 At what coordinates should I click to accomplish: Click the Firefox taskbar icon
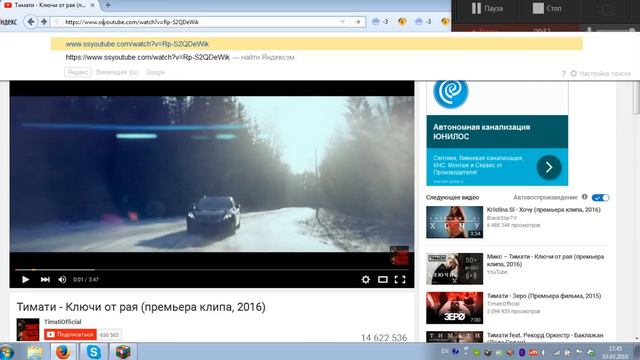pos(63,352)
